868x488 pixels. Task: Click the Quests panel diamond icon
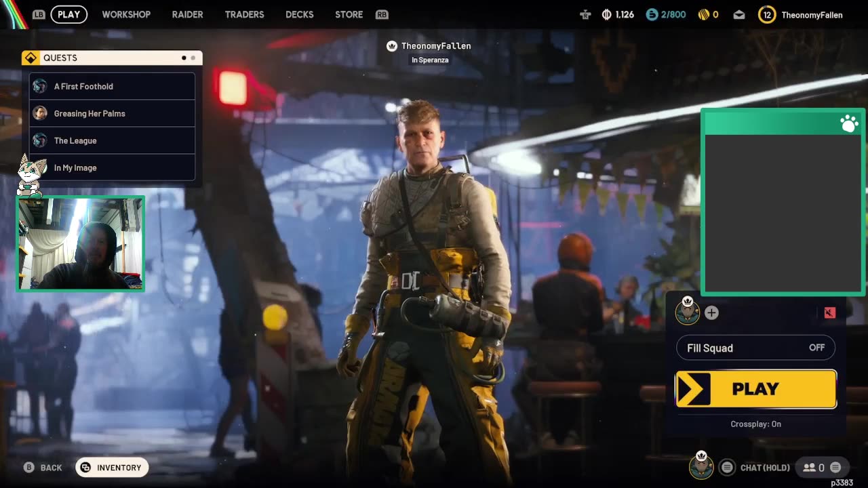point(31,58)
